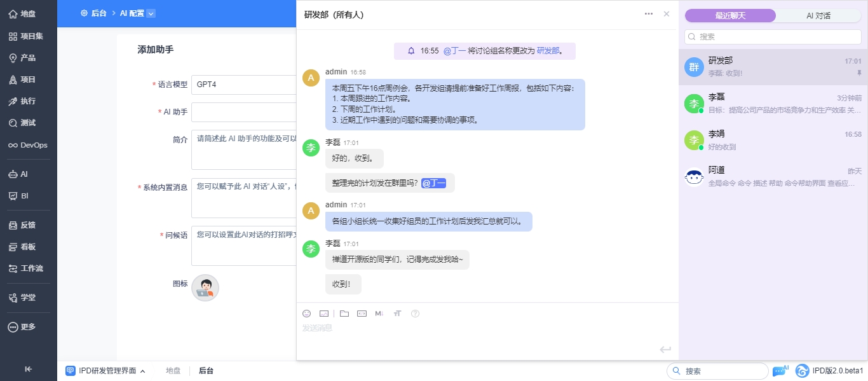Click the assistant avatar icon thumbnail

click(x=205, y=288)
